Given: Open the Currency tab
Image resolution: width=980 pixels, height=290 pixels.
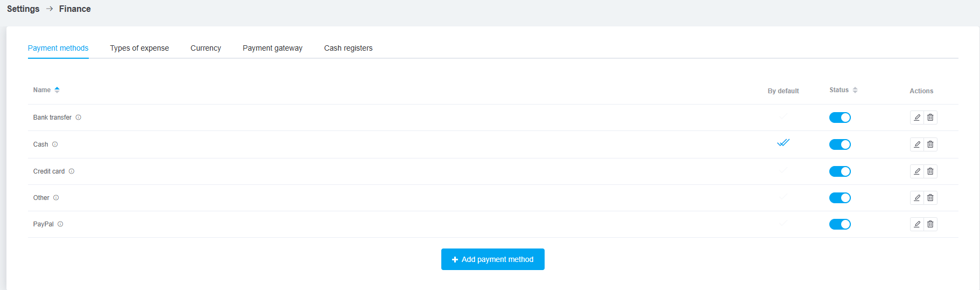Looking at the screenshot, I should pos(206,48).
